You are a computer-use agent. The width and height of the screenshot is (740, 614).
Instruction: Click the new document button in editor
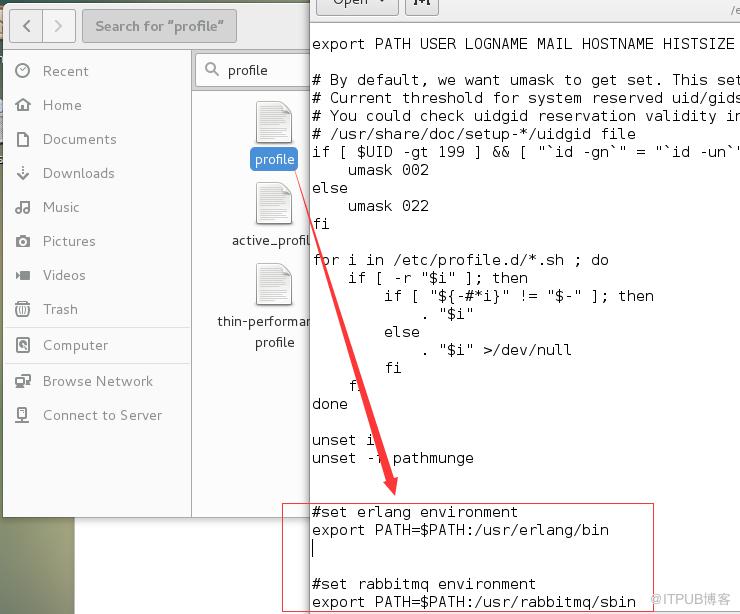click(x=422, y=6)
